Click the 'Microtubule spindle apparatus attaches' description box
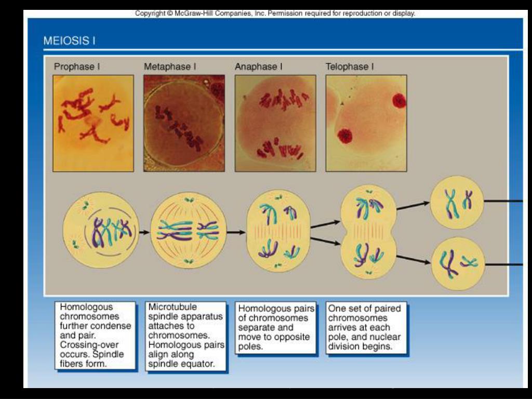The image size is (532, 399). coord(185,336)
